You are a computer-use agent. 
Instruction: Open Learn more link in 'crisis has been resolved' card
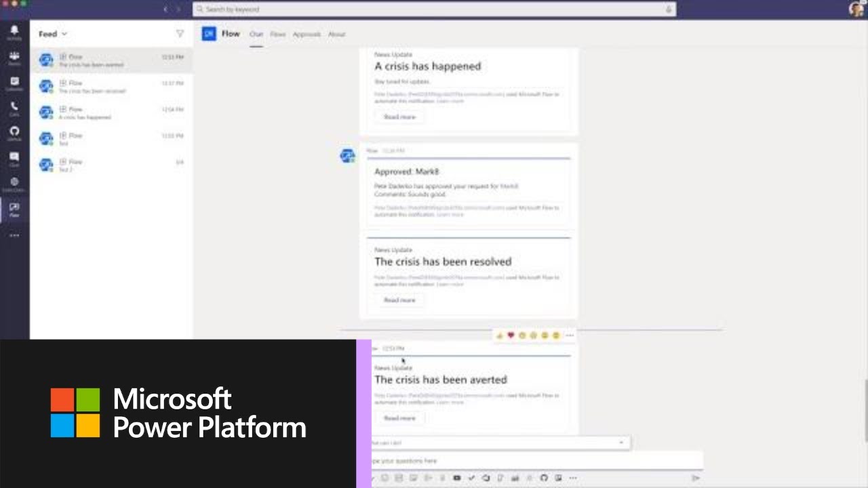click(450, 284)
